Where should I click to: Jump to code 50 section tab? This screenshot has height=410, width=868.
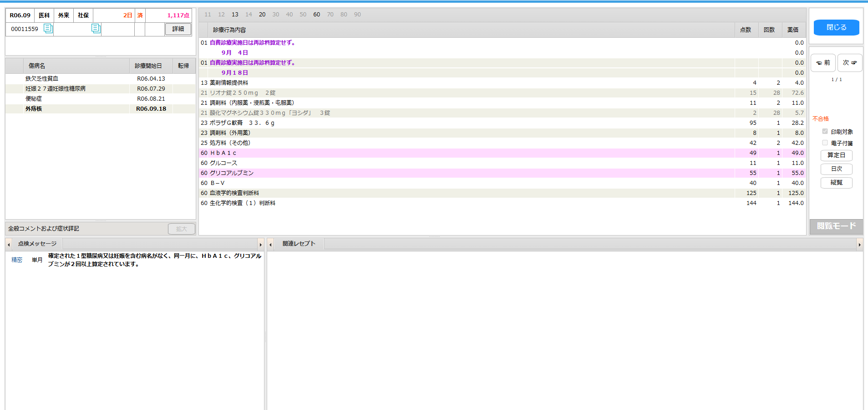click(303, 15)
